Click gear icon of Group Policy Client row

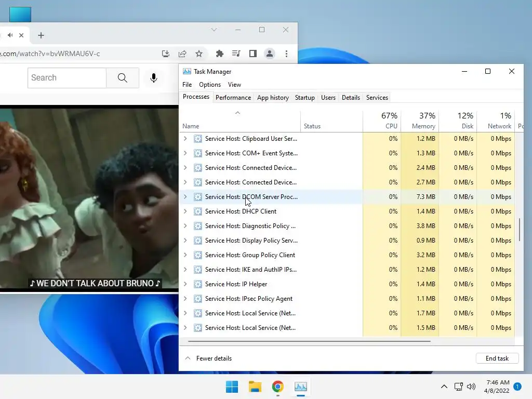(198, 255)
